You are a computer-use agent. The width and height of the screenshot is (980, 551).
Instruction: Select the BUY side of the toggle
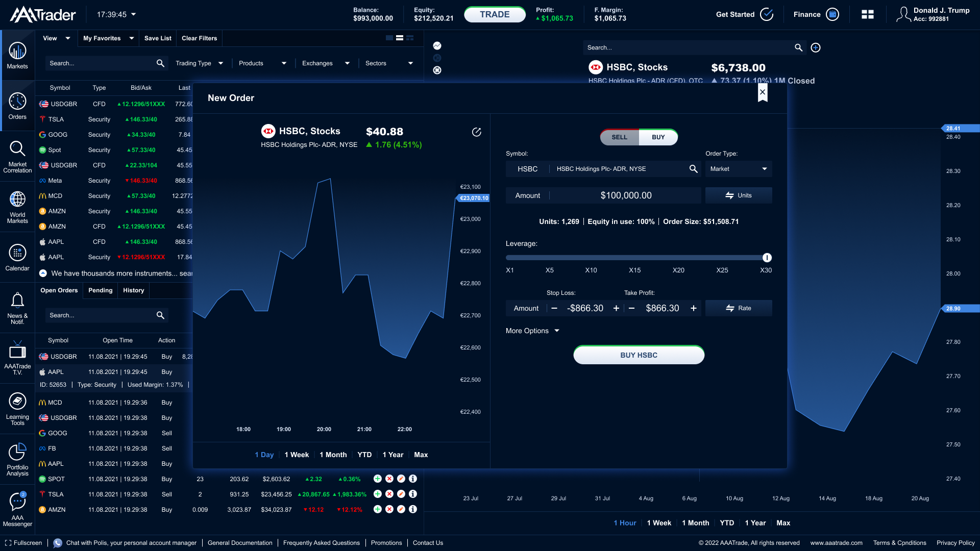[658, 137]
